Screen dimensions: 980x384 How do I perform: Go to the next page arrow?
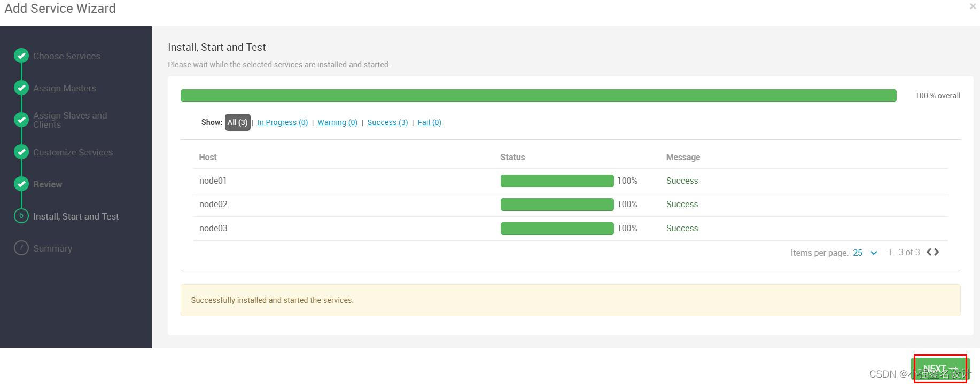tap(936, 252)
